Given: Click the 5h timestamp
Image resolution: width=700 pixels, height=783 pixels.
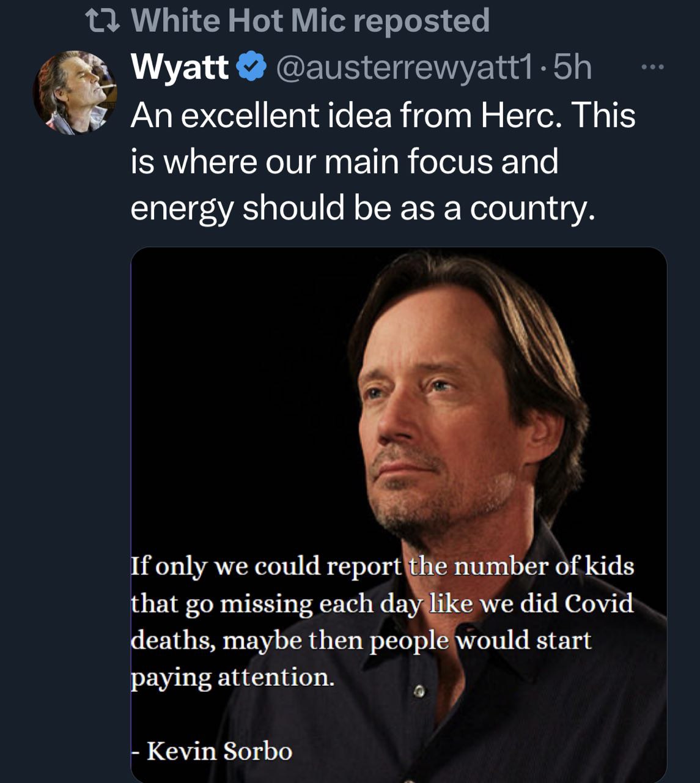Looking at the screenshot, I should [573, 67].
